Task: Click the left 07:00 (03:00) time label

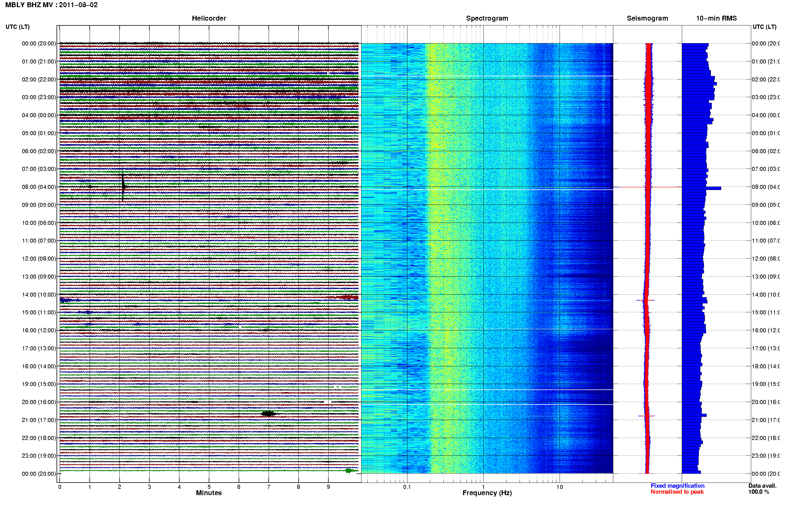Action: coord(39,169)
